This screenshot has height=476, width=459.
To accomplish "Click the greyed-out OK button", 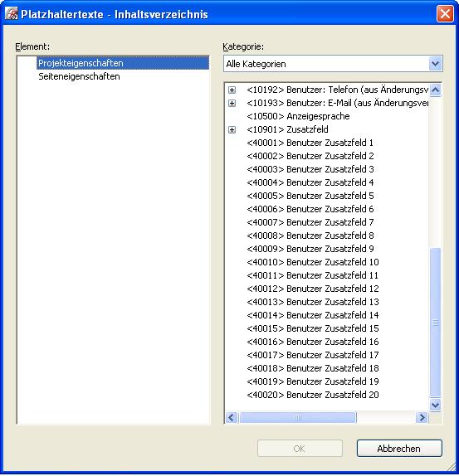I will pos(300,449).
